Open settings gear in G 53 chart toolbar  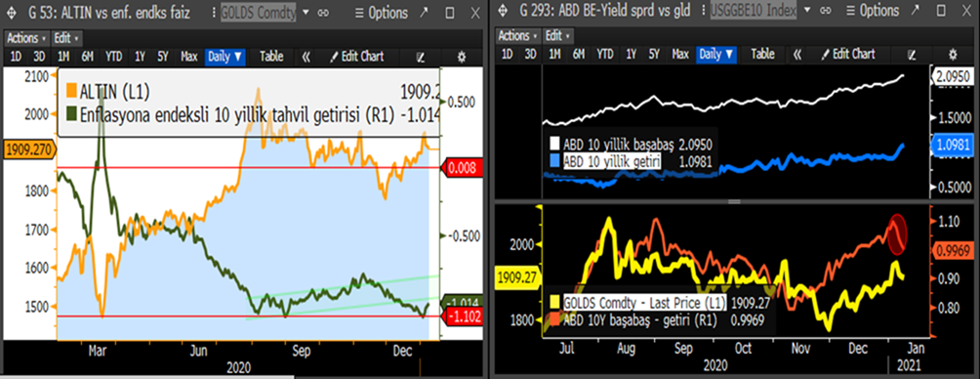462,57
